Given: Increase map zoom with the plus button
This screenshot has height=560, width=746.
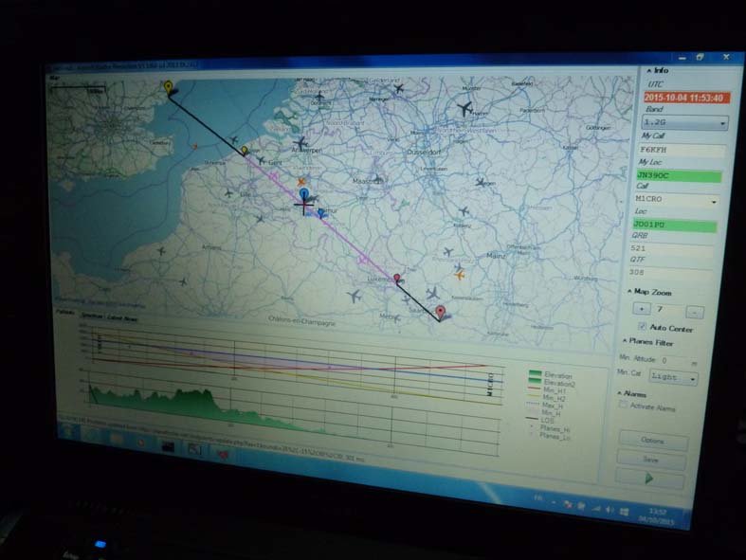Looking at the screenshot, I should pos(642,309).
